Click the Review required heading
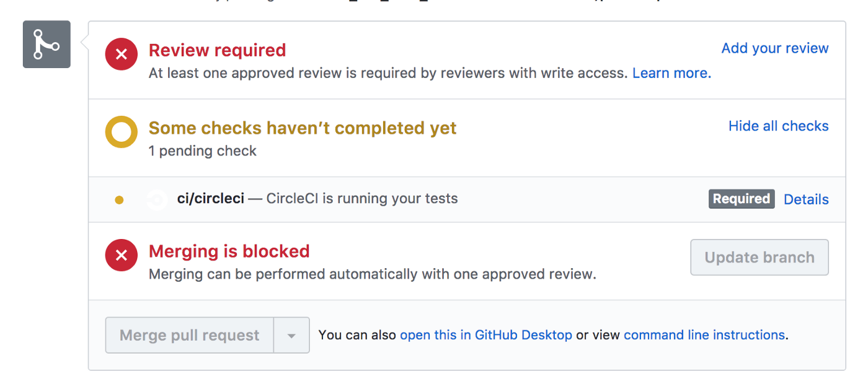The image size is (868, 387). coord(218,50)
